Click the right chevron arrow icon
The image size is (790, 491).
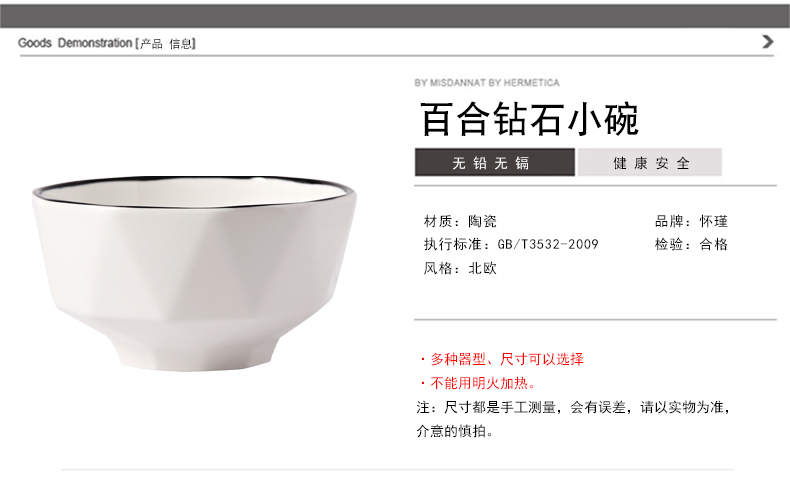(x=768, y=41)
